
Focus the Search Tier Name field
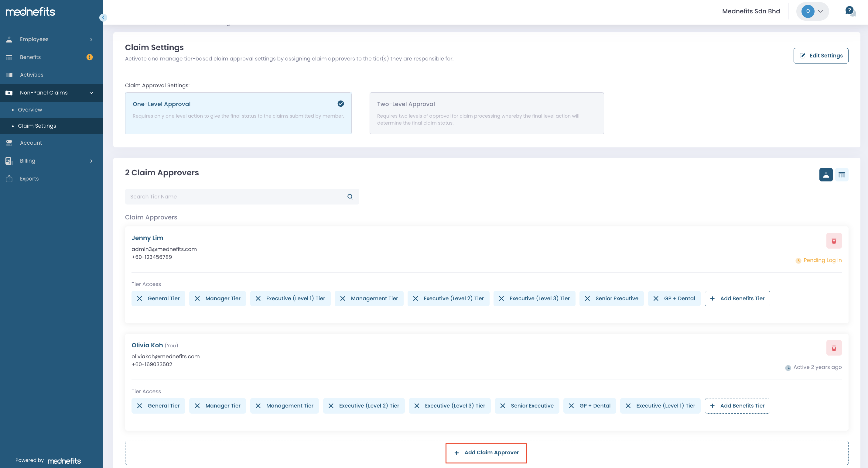(x=236, y=197)
